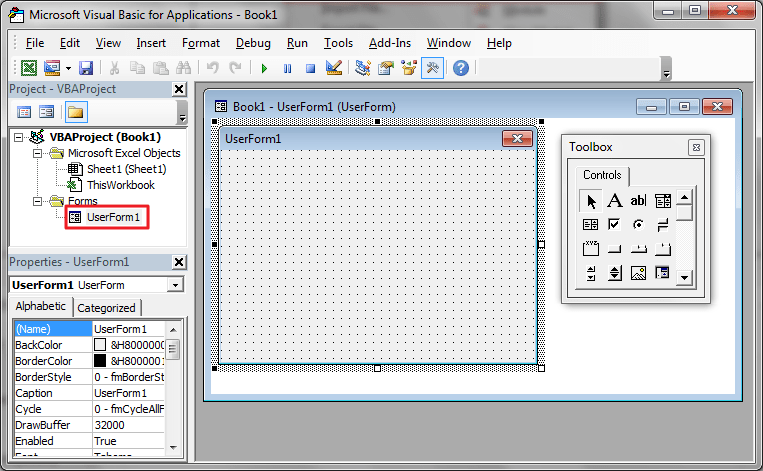Open Project Explorer toolbar icon
Image resolution: width=763 pixels, height=471 pixels.
[x=363, y=68]
